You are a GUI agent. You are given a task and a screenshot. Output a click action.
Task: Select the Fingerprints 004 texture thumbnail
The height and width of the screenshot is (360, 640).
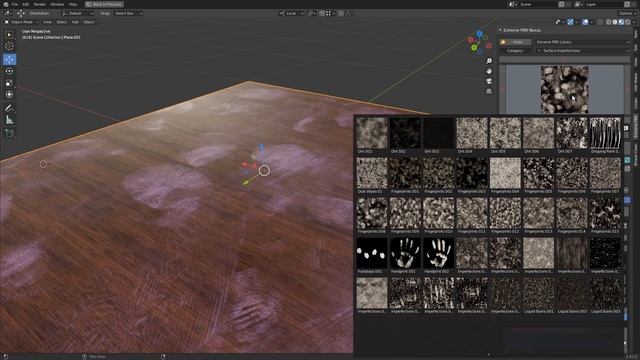505,173
